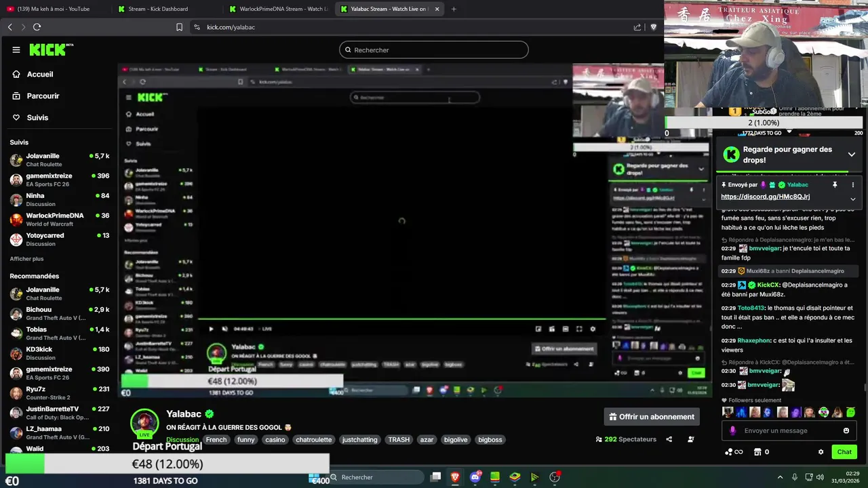This screenshot has height=488, width=868.
Task: Open Tobias in recommended channels
Action: pyautogui.click(x=60, y=333)
